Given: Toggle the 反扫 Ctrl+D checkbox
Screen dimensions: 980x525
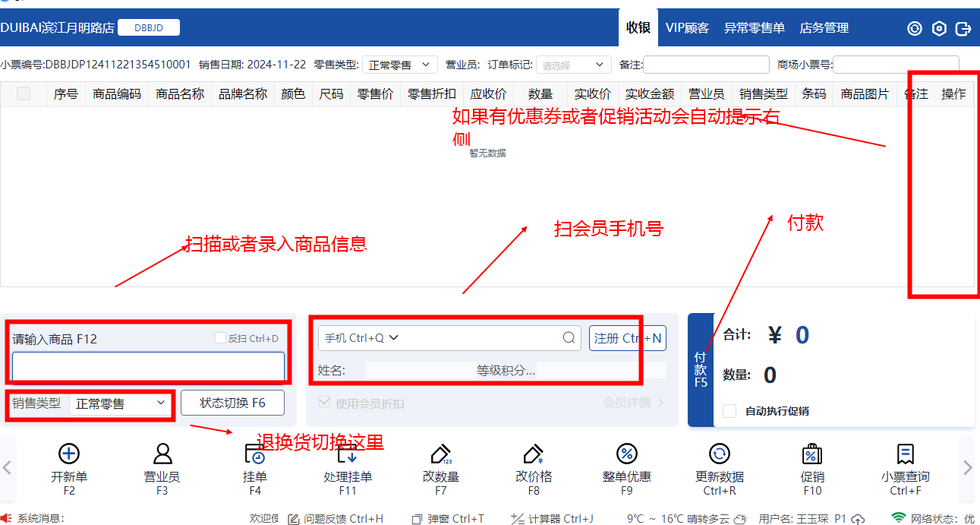Looking at the screenshot, I should pyautogui.click(x=220, y=338).
